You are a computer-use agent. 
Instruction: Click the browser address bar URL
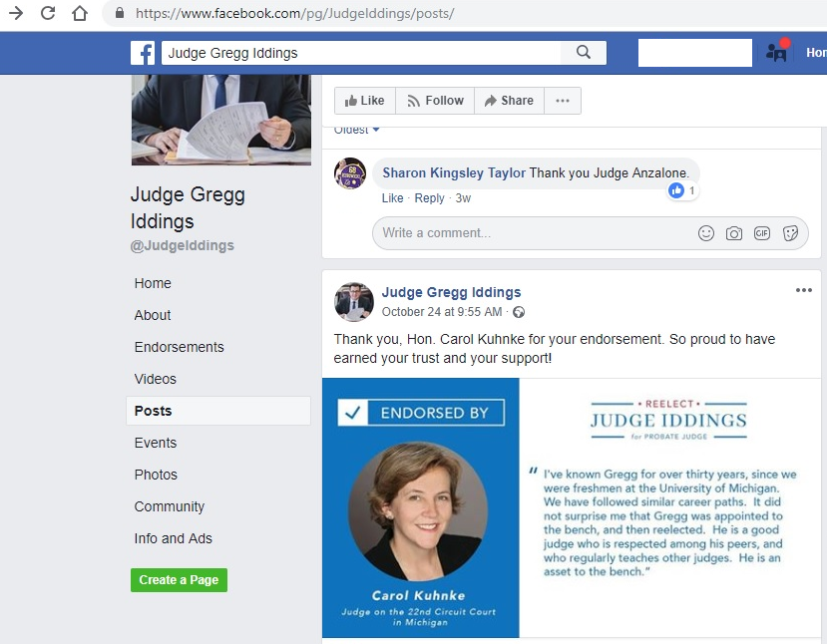(294, 13)
